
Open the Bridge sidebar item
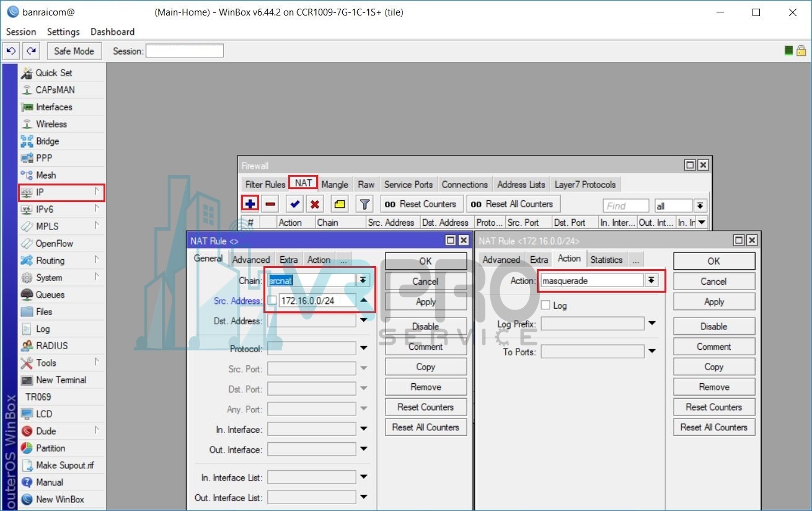(x=48, y=141)
